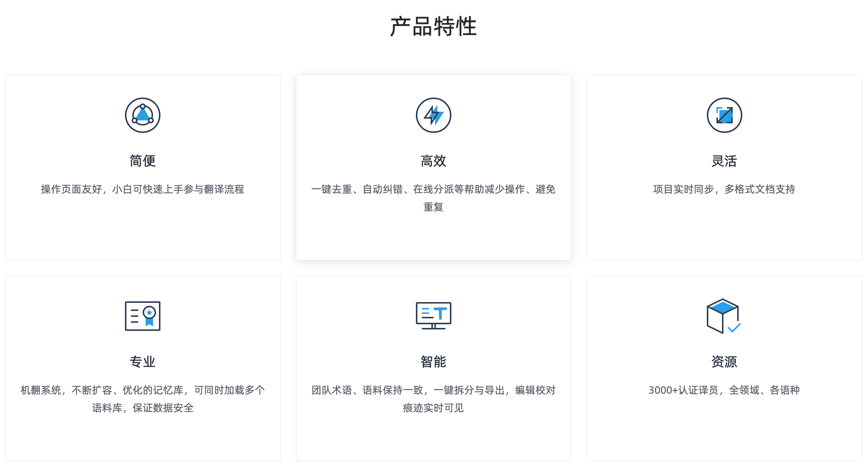Screen dimensions: 868x469
Task: Click the description 项目实时同步，多格式文档支持
Action: click(x=725, y=189)
